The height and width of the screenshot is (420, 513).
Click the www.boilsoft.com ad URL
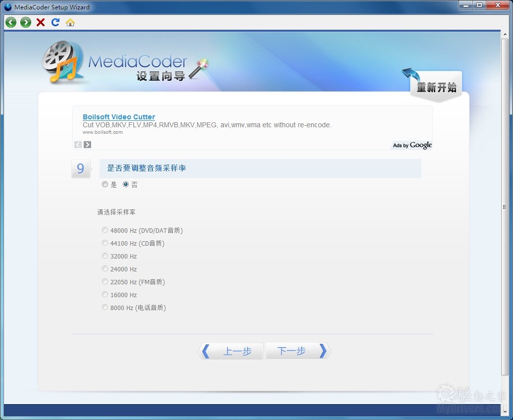point(103,132)
